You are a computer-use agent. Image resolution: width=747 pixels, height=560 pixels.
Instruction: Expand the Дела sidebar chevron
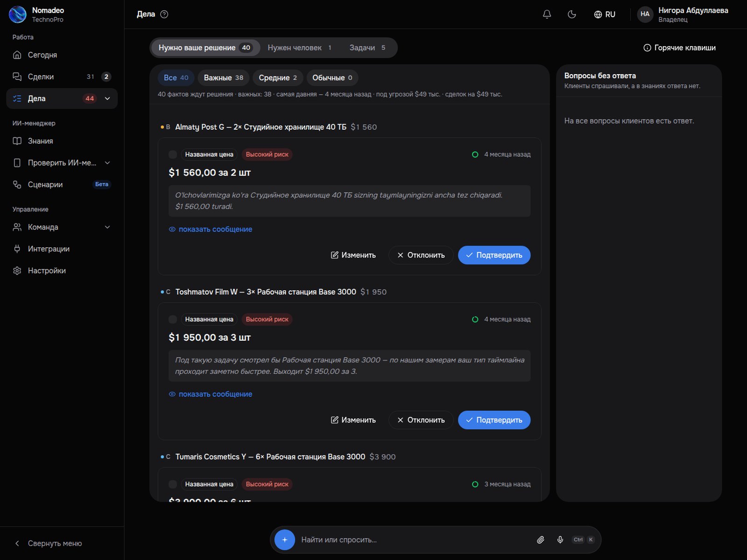pyautogui.click(x=107, y=98)
